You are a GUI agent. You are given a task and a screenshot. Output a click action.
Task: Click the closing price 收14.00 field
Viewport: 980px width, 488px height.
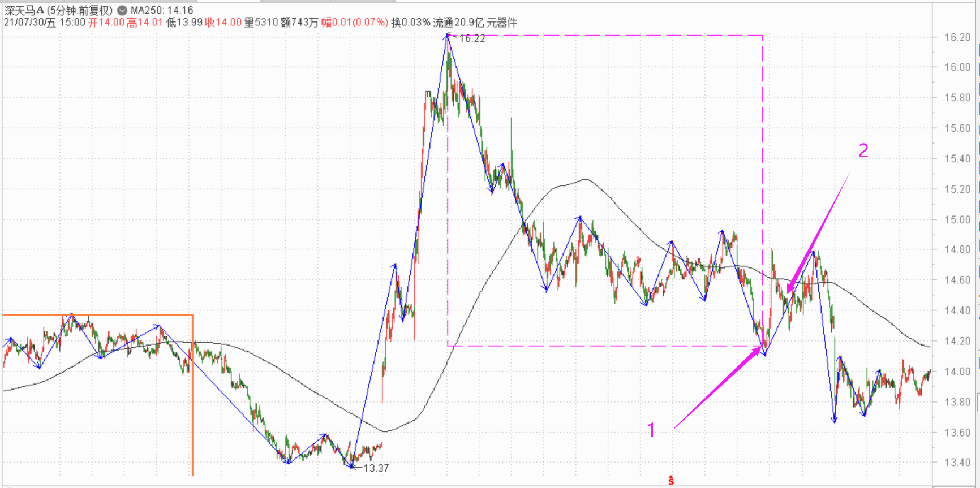click(223, 23)
